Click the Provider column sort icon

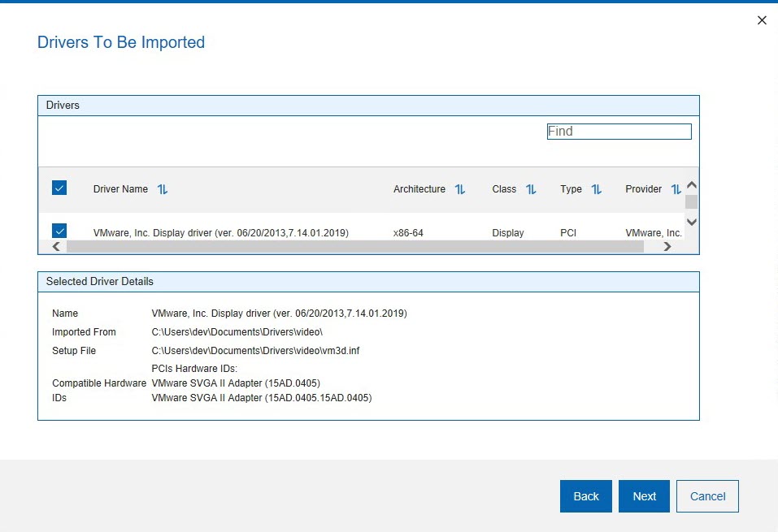coord(676,189)
